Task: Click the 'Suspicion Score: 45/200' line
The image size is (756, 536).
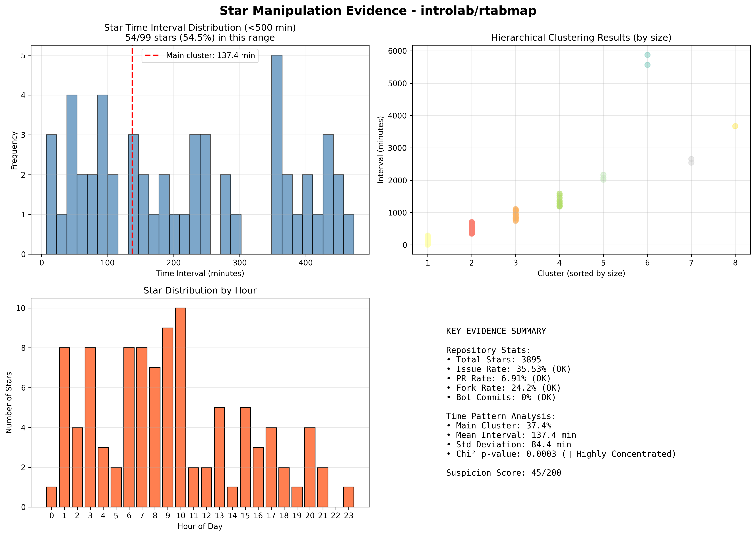Action: coord(504,473)
